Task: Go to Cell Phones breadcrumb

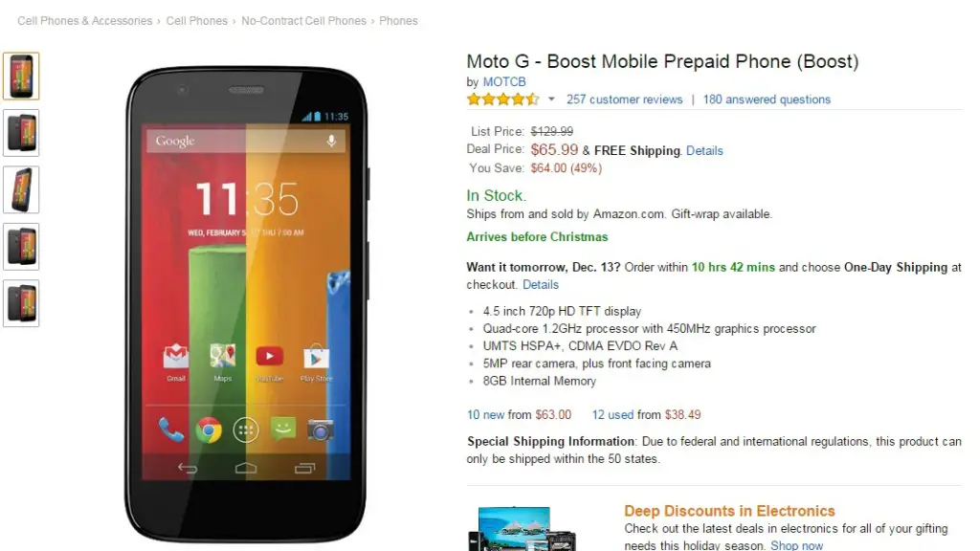Action: (x=197, y=21)
